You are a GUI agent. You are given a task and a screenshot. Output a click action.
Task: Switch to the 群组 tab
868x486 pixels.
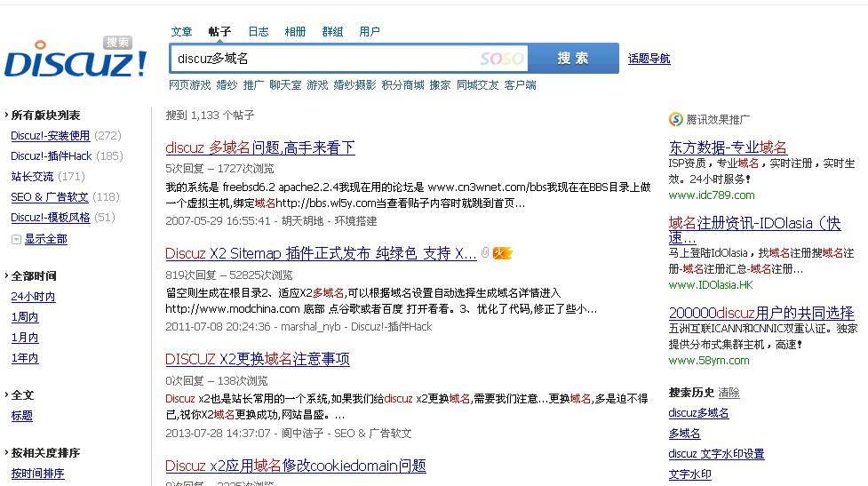tap(332, 32)
